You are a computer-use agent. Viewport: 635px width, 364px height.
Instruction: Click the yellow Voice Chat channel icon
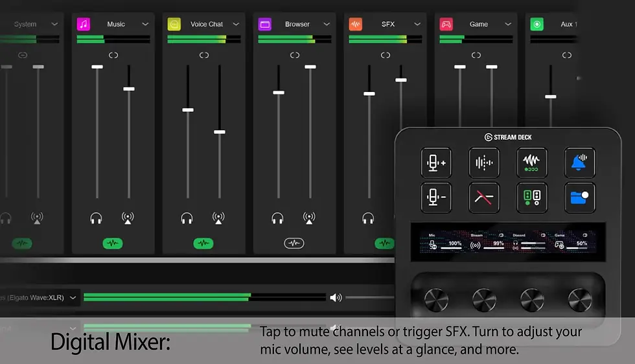tap(174, 25)
